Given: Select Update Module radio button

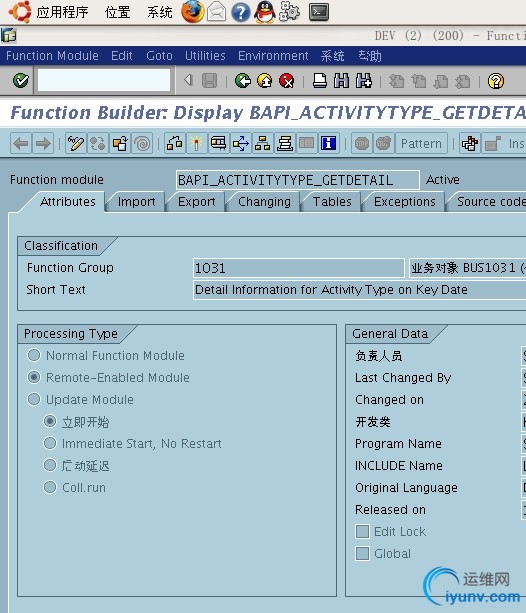Looking at the screenshot, I should (34, 399).
